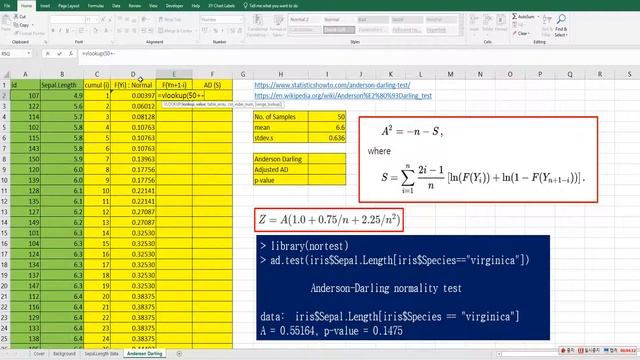Image resolution: width=640 pixels, height=360 pixels.
Task: Click the Paste clipboard icon
Action: pyautogui.click(x=6, y=20)
